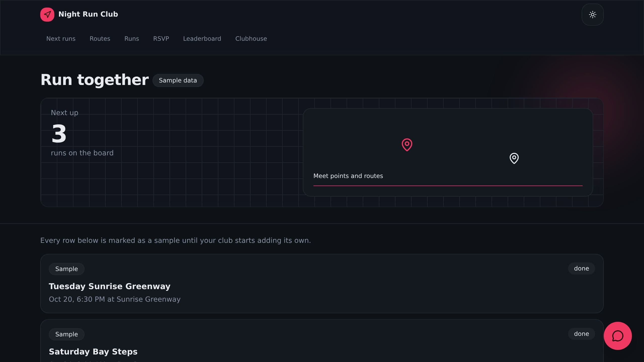
Task: Open the chat bubble floating button
Action: (618, 336)
